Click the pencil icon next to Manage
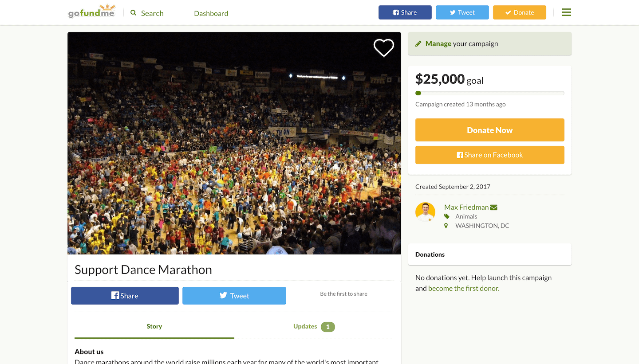The image size is (639, 364). pos(418,43)
